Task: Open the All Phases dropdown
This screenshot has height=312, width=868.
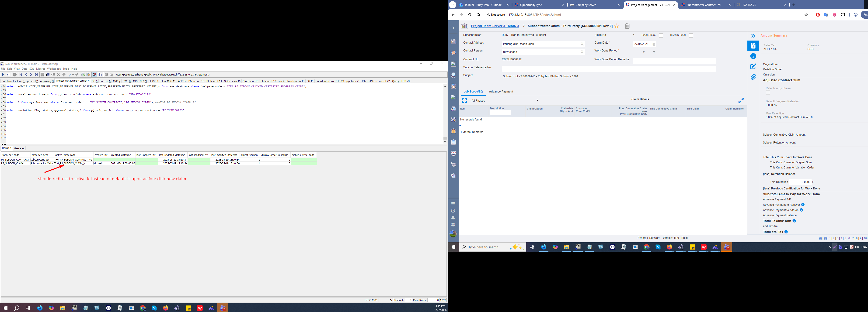Action: (537, 101)
